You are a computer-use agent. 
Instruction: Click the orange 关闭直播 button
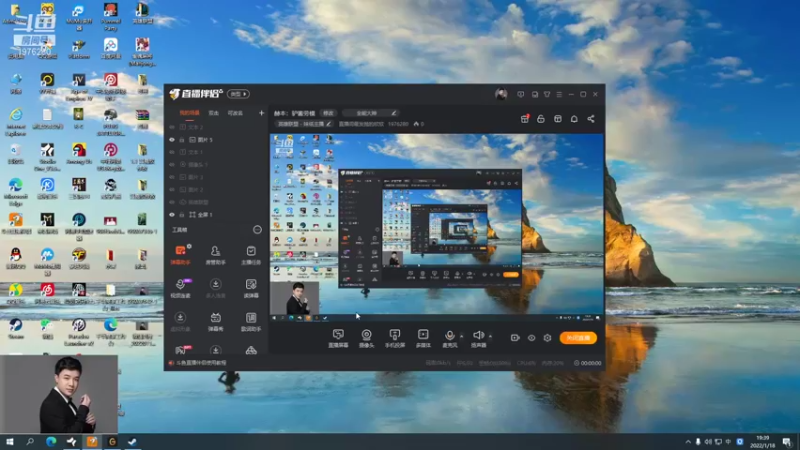578,338
